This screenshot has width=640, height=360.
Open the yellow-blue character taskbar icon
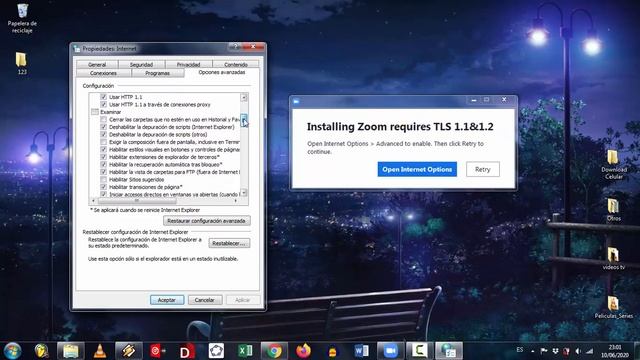332,351
